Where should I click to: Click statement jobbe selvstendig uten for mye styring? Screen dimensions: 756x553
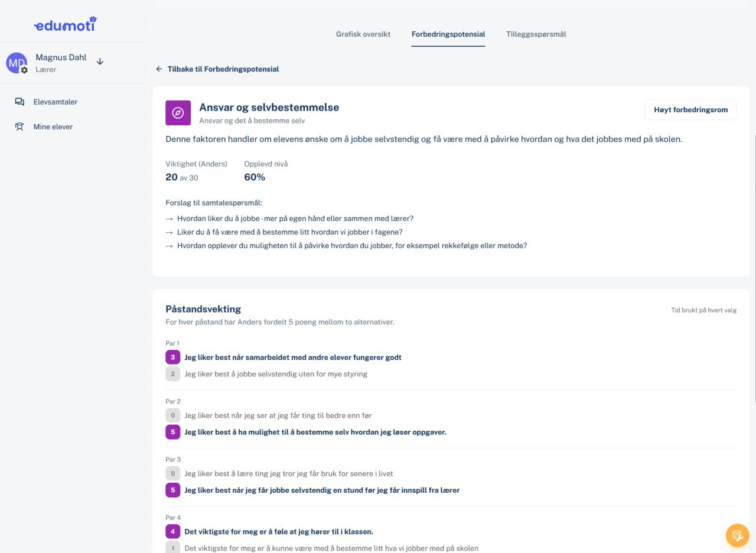(276, 374)
